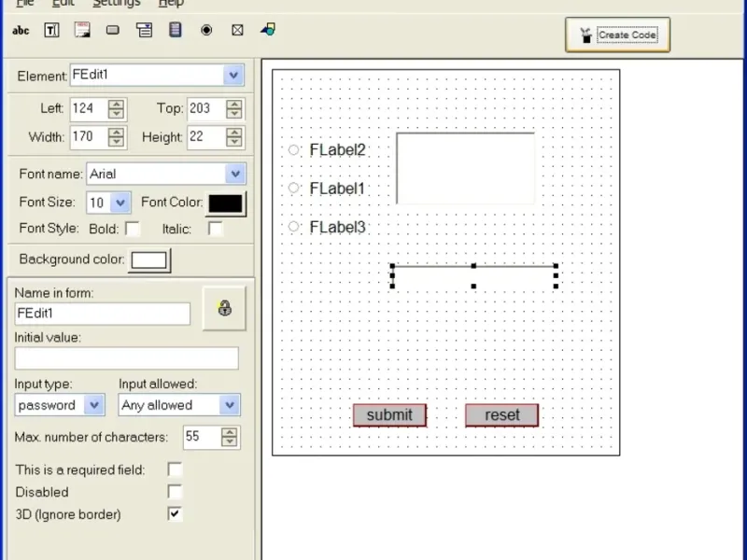Click the Initial value input field
Screen dimensions: 747x560
click(x=126, y=358)
